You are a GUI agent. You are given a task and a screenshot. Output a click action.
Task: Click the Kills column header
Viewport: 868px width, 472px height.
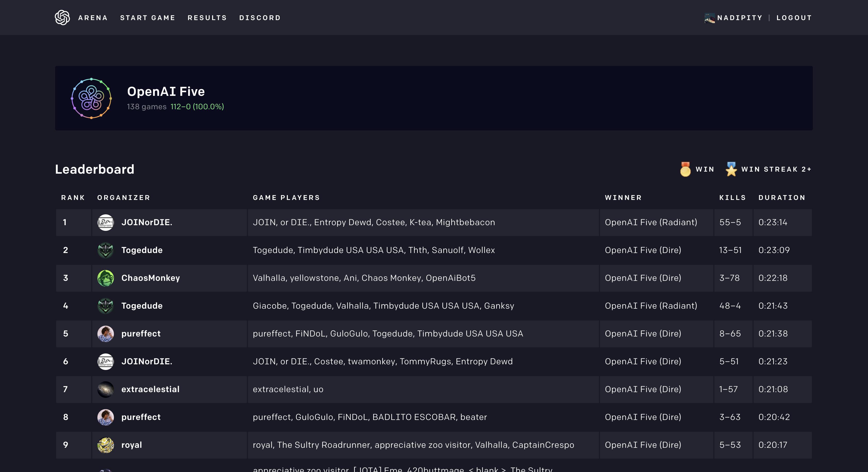[x=732, y=198]
